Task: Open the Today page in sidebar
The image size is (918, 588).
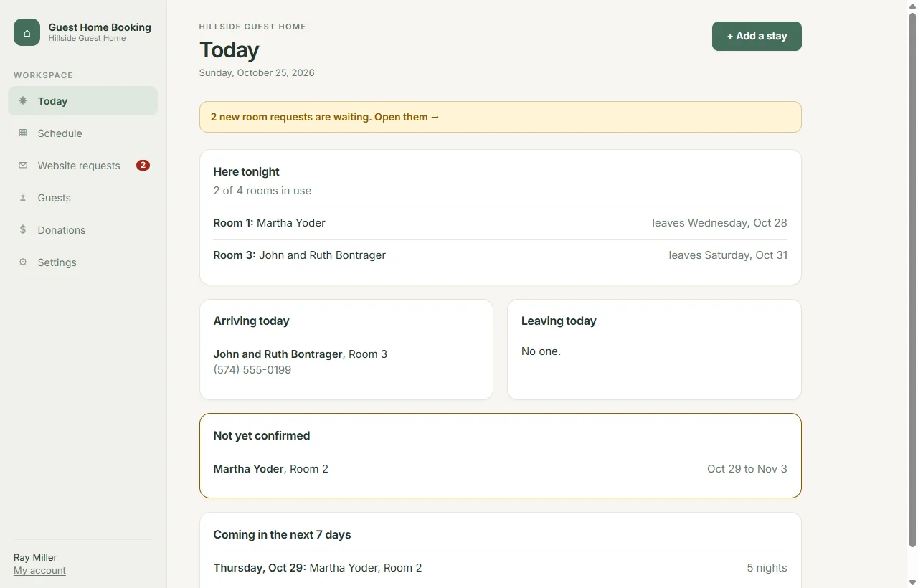Action: [83, 101]
